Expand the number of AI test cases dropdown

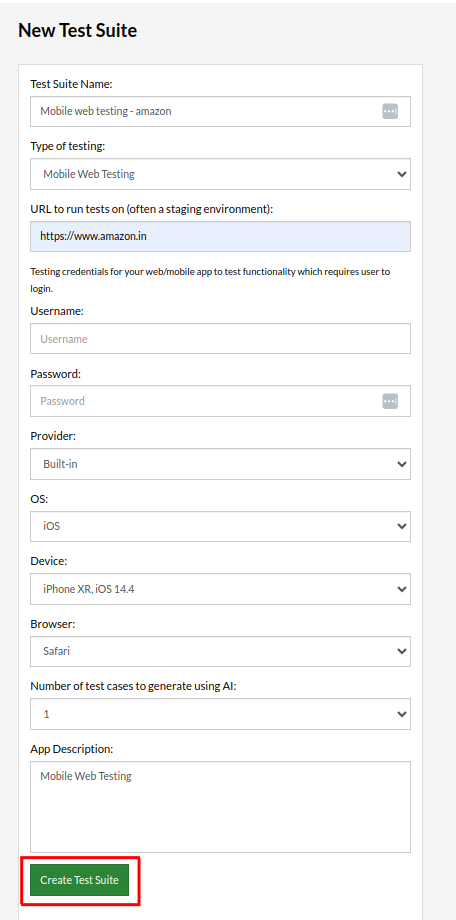(x=220, y=714)
